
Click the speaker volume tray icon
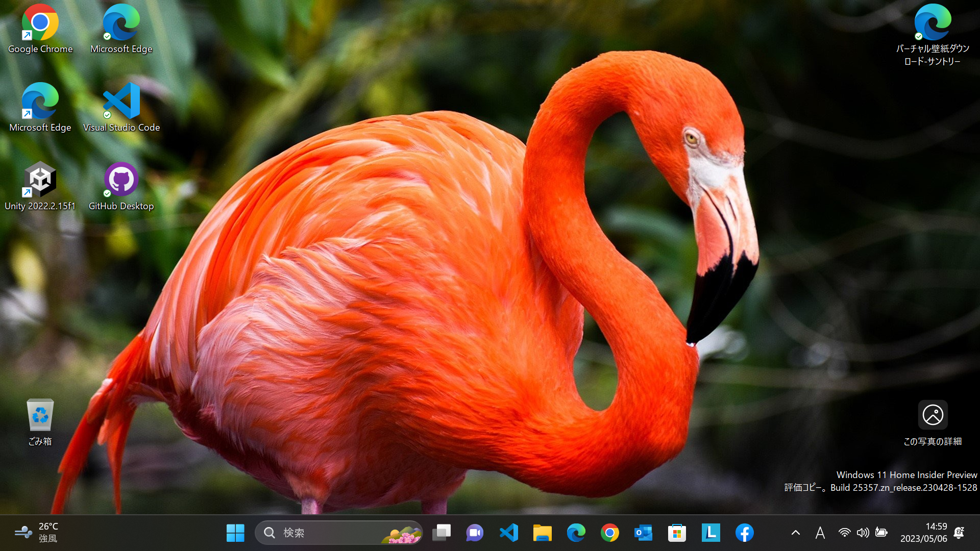[863, 533]
